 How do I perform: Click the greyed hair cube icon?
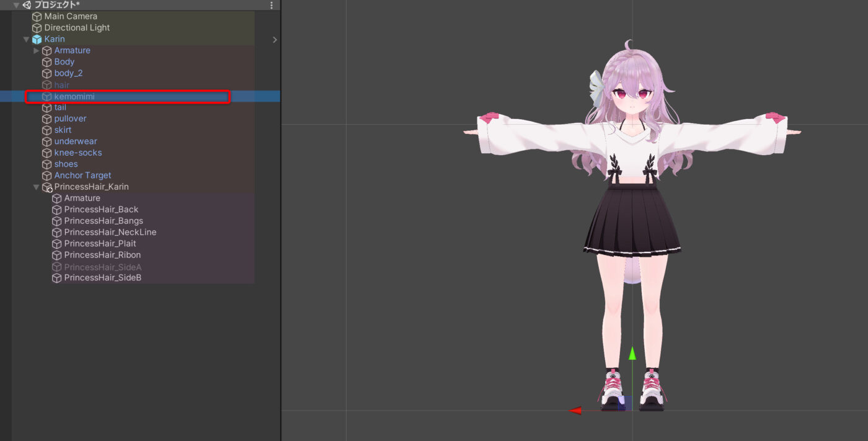(47, 85)
